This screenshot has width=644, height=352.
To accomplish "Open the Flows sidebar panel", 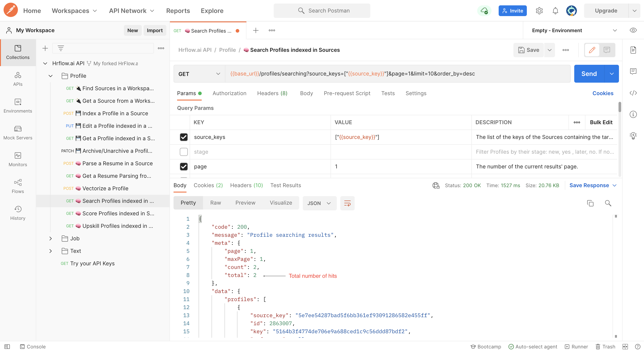I will point(18,186).
